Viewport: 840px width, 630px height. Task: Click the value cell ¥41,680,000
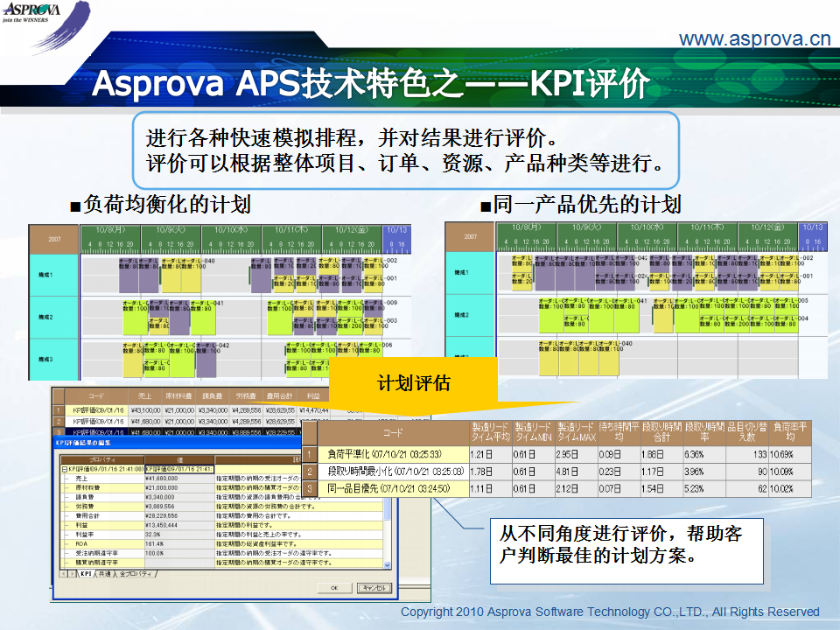179,479
